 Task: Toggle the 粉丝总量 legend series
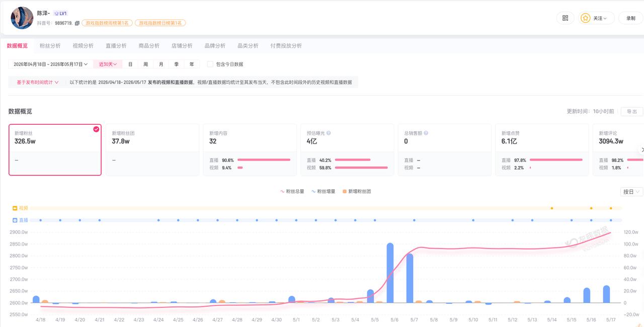[292, 191]
